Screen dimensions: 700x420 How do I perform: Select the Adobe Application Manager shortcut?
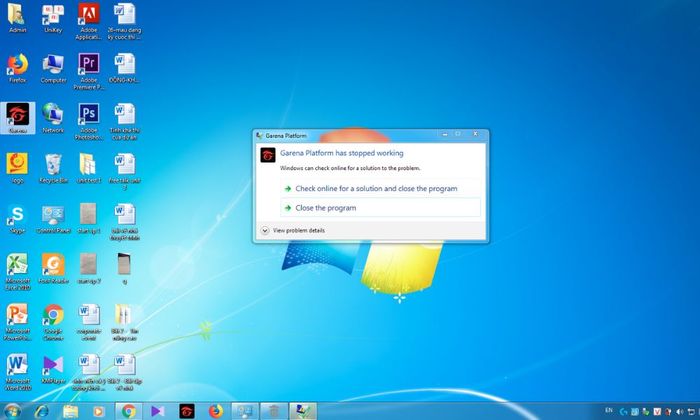[x=88, y=21]
